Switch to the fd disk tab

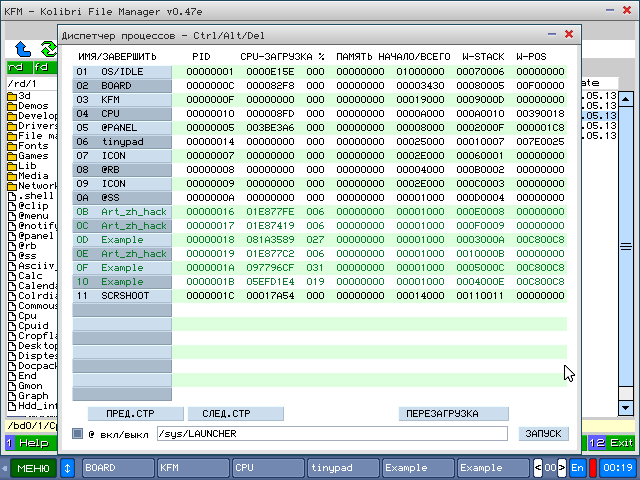tap(41, 67)
